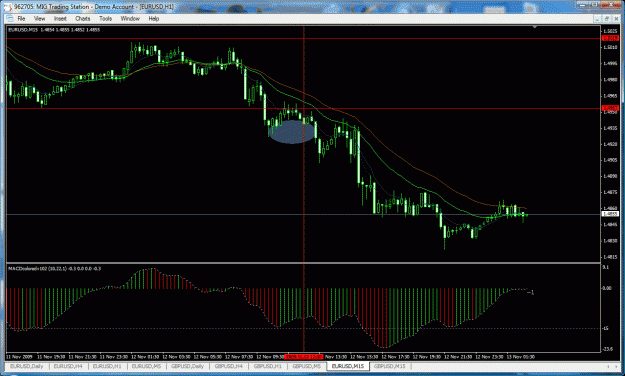
Task: Click the left tab-scroll arrow at bottom right
Action: point(608,366)
